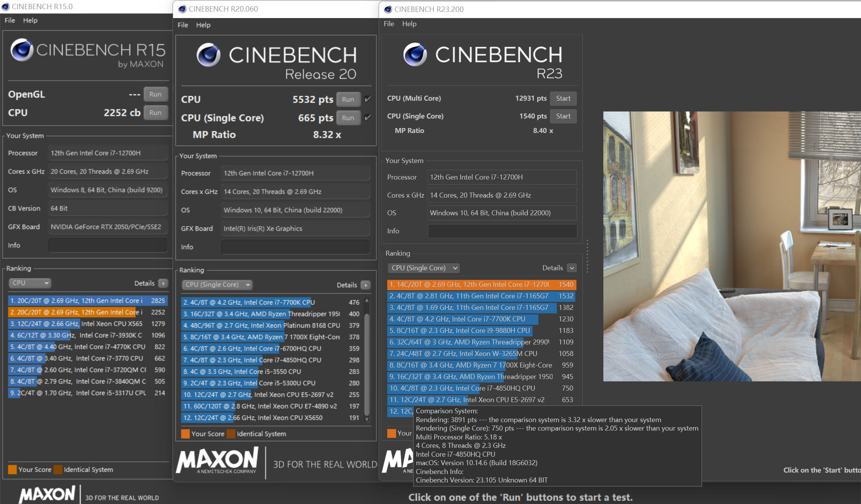Toggle the CPU (Single Core) checkbox in R20
The height and width of the screenshot is (504, 861).
(x=368, y=118)
